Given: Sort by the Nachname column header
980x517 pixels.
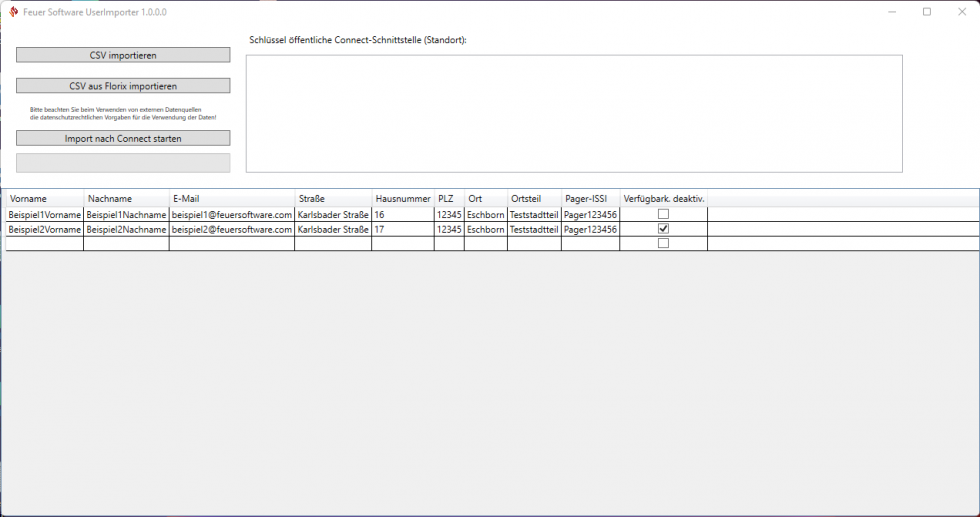Looking at the screenshot, I should [126, 199].
